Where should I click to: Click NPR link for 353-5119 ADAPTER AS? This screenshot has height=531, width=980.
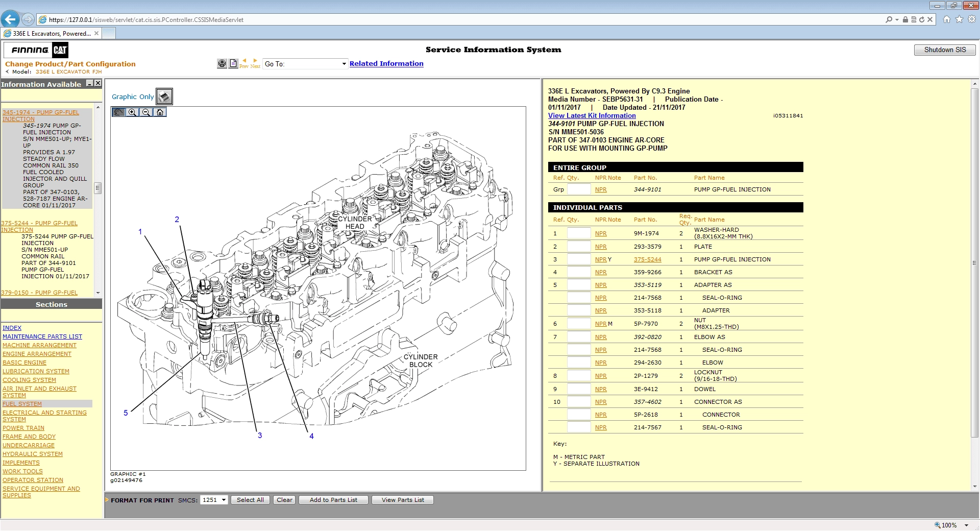601,285
